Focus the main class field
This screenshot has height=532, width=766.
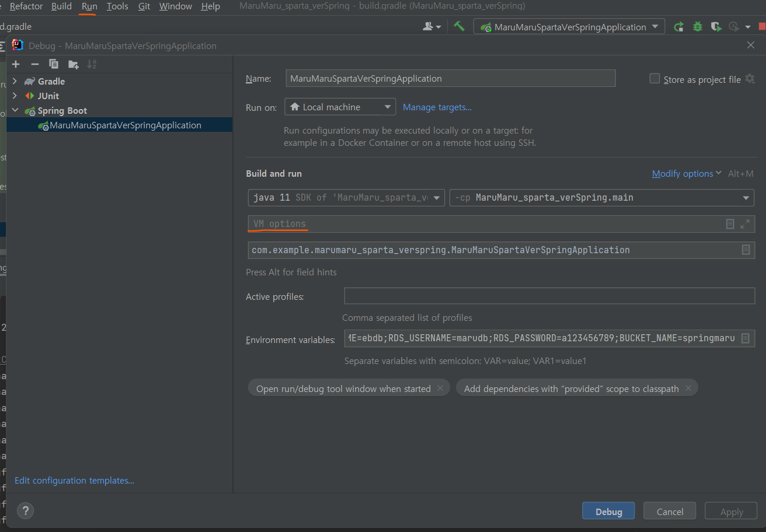[x=502, y=250]
